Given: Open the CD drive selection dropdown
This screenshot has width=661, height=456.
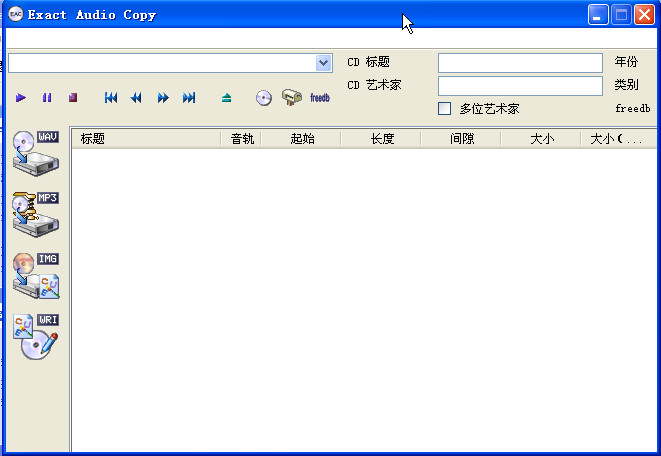Looking at the screenshot, I should tap(323, 63).
